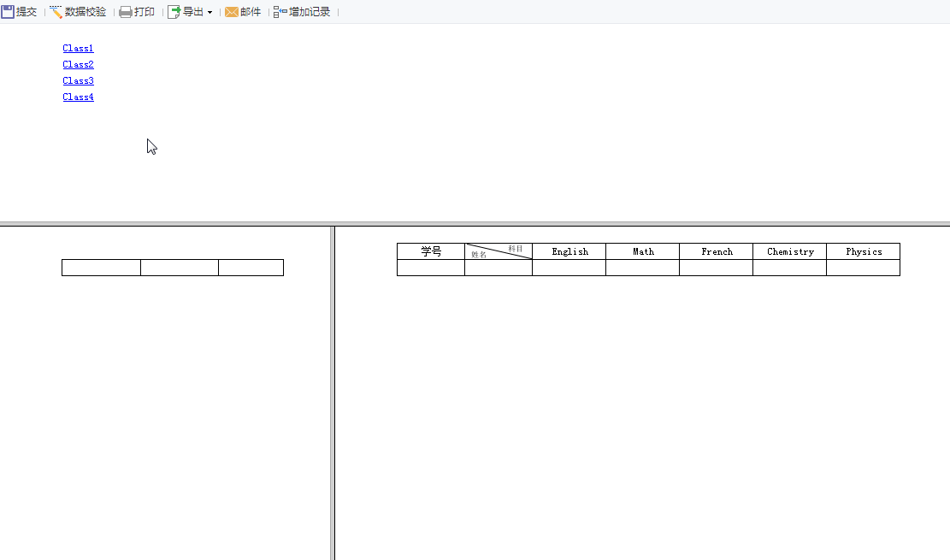Click the 数据校验 toolbar label
Image resolution: width=950 pixels, height=560 pixels.
tap(86, 12)
